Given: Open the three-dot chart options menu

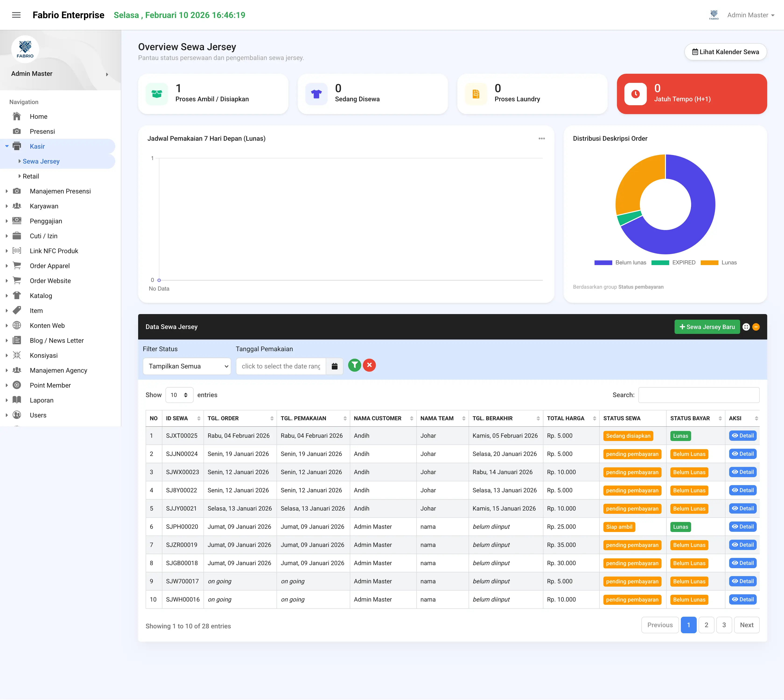Looking at the screenshot, I should pos(541,138).
